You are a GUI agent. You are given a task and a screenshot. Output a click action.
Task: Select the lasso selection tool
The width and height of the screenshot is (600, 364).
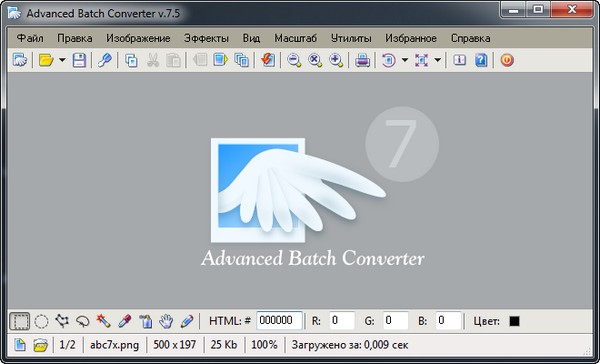[83, 322]
